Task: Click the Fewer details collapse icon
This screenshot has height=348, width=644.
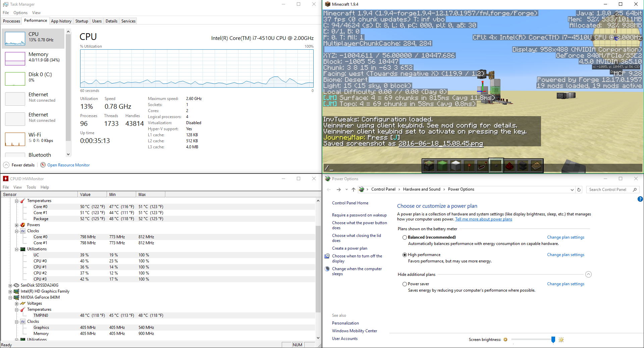Action: tap(6, 165)
